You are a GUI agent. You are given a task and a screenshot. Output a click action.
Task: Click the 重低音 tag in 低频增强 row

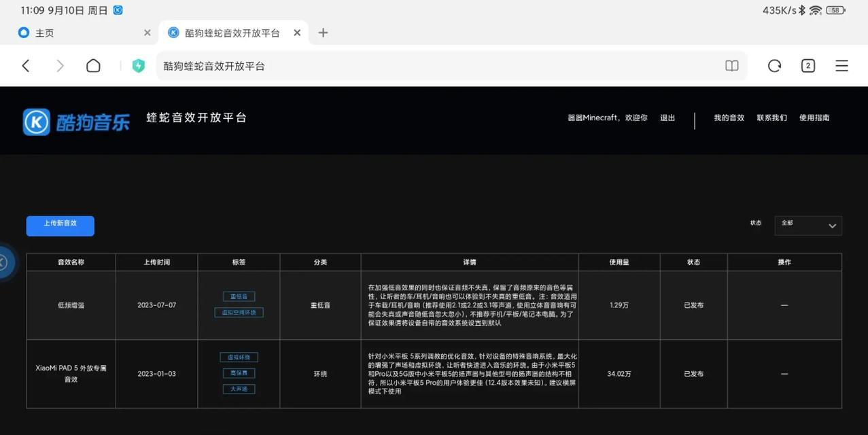tap(239, 296)
